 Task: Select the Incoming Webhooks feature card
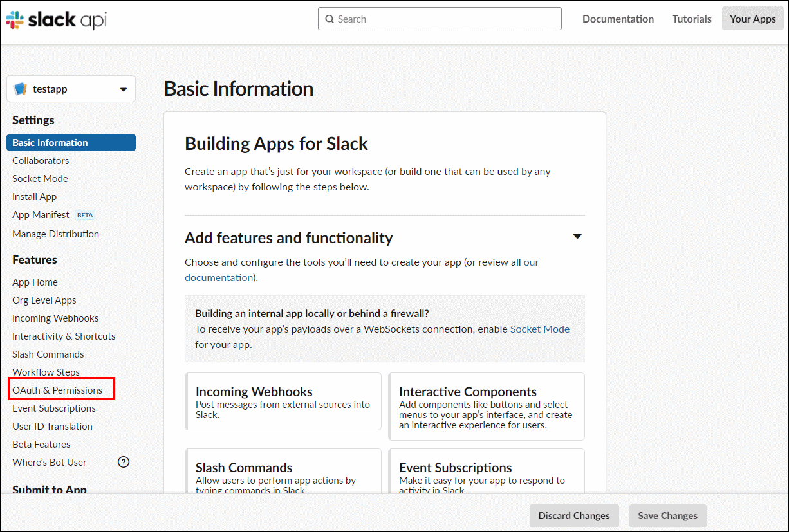tap(283, 401)
